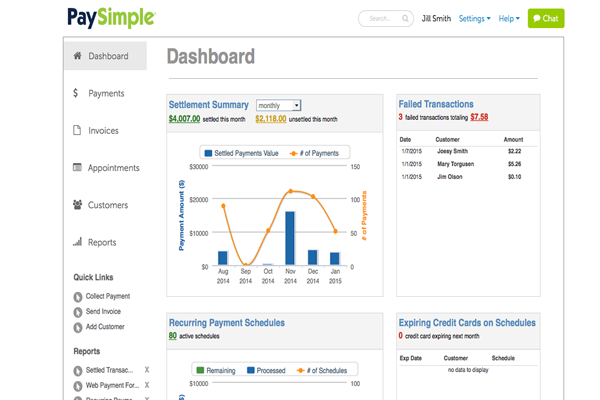Click the Failed Transactions Amount column header
The image size is (600, 400).
513,139
